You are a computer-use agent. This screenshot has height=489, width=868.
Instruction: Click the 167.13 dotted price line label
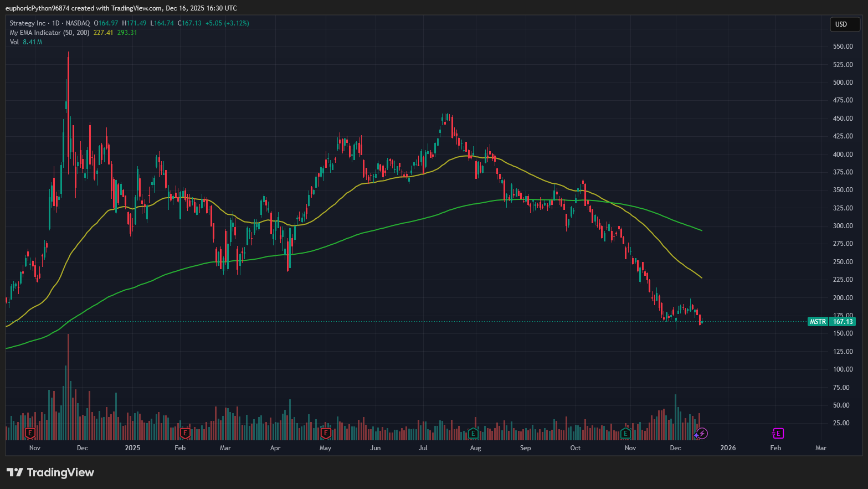843,321
